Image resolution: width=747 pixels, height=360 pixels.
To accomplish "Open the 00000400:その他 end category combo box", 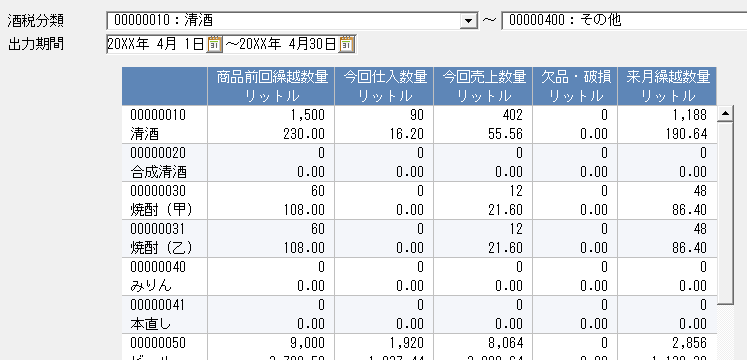I will point(624,20).
